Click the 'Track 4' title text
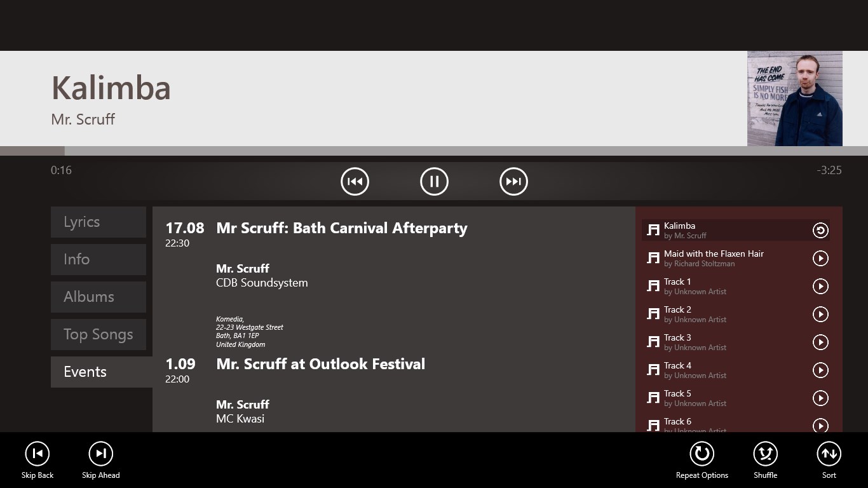The width and height of the screenshot is (868, 488). coord(677,365)
